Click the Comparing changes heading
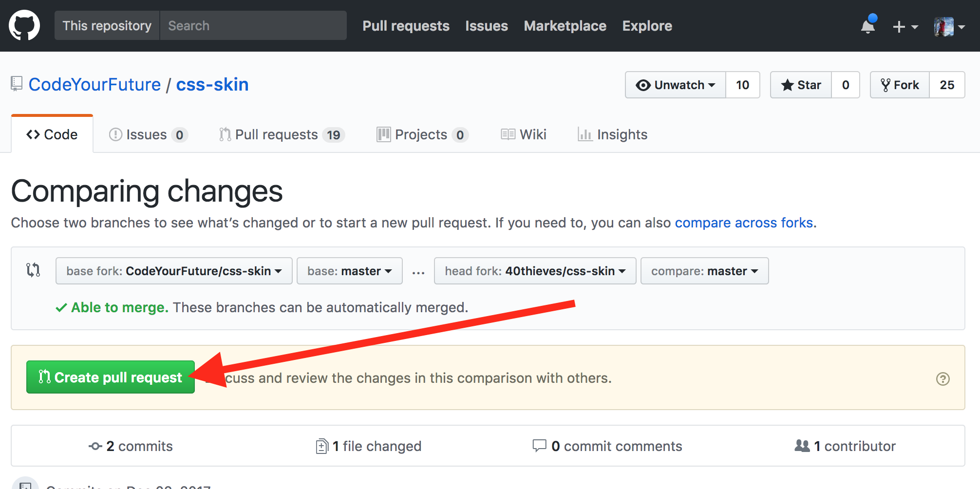The width and height of the screenshot is (980, 489). click(147, 191)
